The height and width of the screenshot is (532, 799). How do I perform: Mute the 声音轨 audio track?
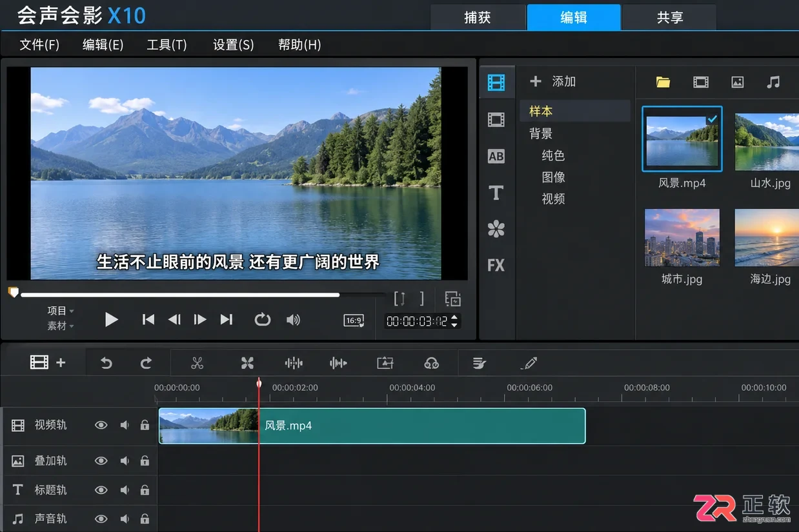(x=125, y=518)
